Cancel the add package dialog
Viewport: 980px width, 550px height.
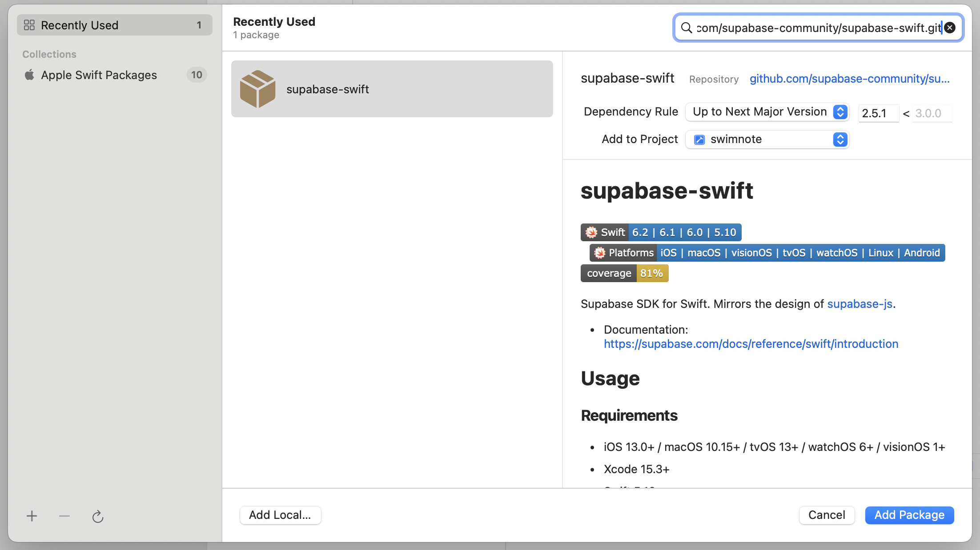[x=827, y=515]
